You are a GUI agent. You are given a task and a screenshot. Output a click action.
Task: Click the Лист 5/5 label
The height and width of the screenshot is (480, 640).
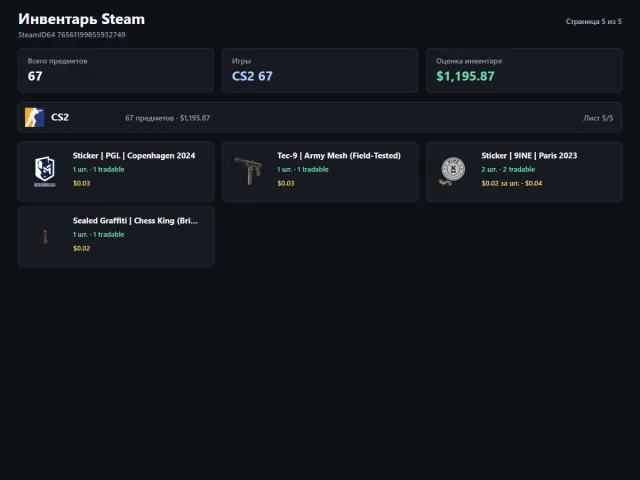(x=598, y=118)
